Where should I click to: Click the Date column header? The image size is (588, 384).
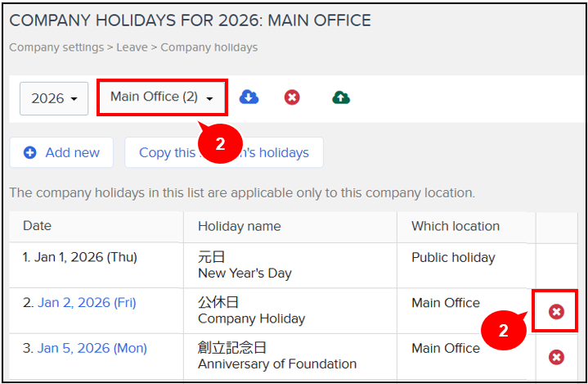pyautogui.click(x=37, y=226)
